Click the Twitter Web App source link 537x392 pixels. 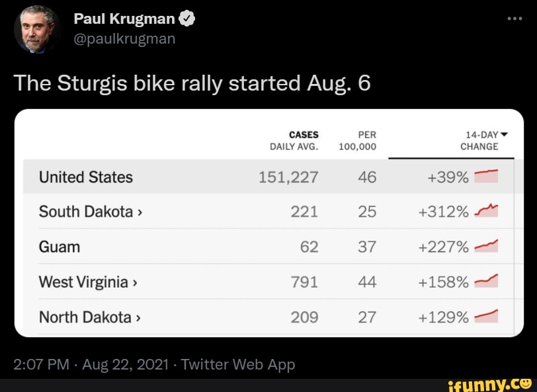coord(237,364)
